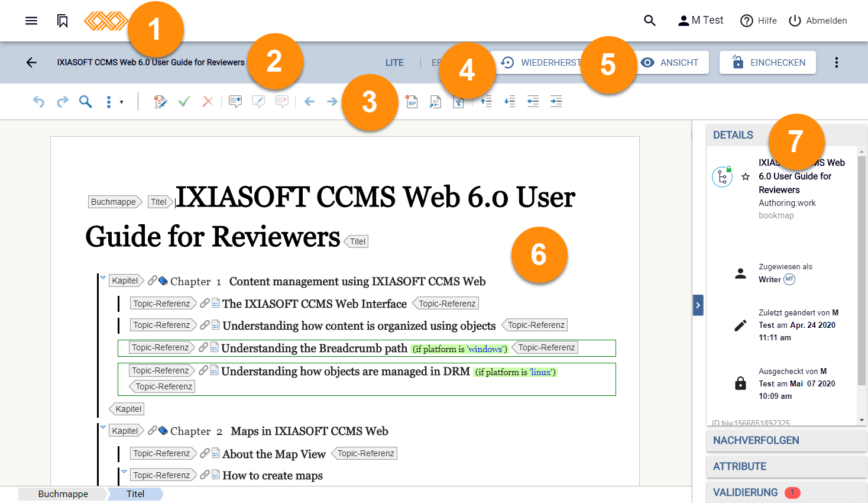Open the header three-dot more menu
The image size is (868, 503).
click(x=836, y=62)
